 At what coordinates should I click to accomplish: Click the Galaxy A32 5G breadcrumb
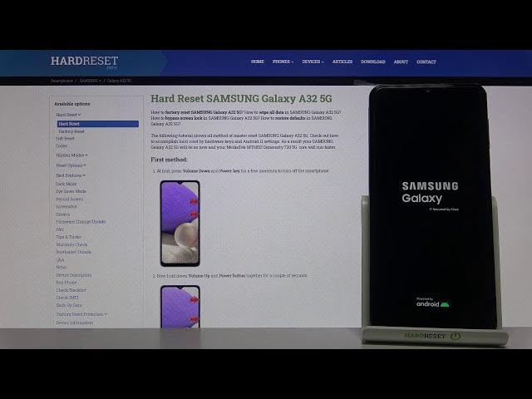coord(119,81)
